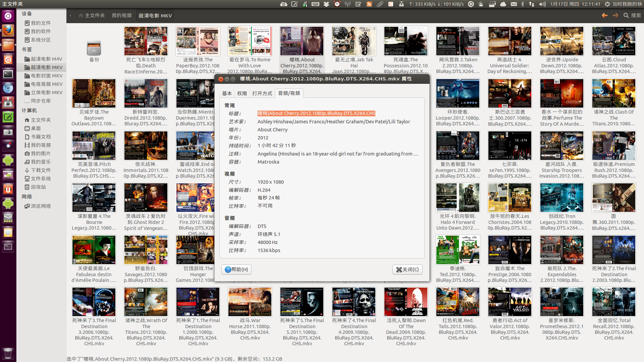Select Ted 2012 movie thumbnail
The image size is (644, 362).
[x=458, y=250]
